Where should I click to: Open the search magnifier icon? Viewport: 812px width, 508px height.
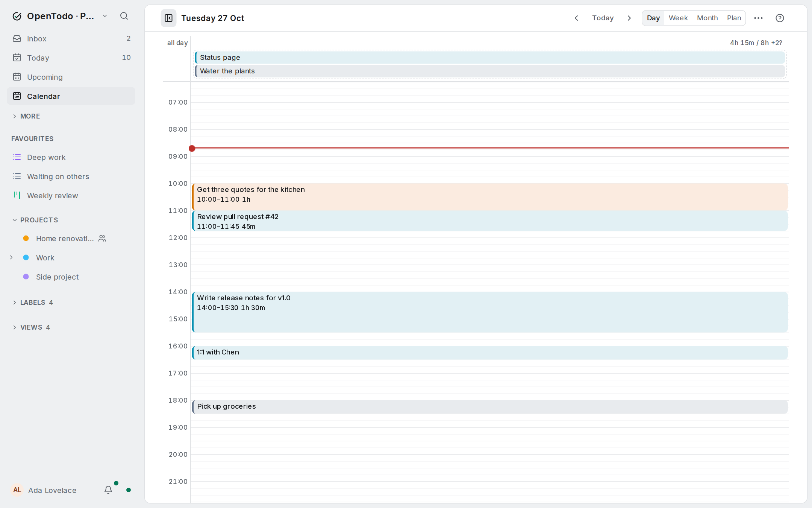(x=124, y=16)
